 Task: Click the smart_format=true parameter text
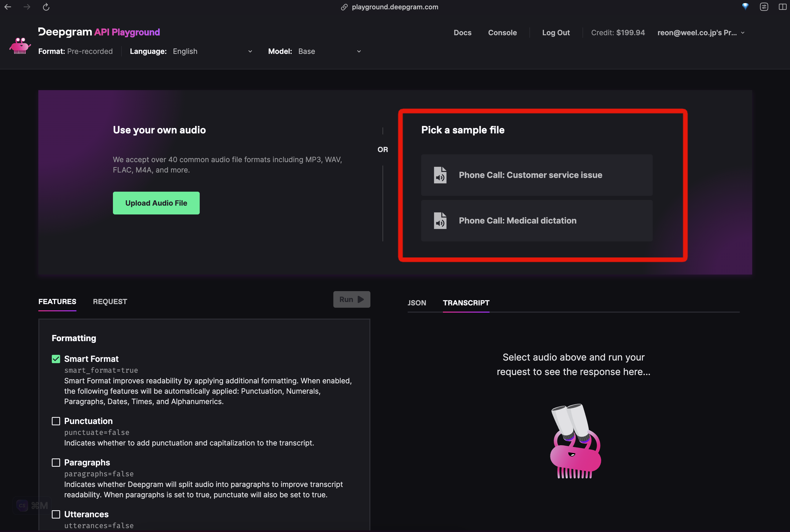coord(101,370)
